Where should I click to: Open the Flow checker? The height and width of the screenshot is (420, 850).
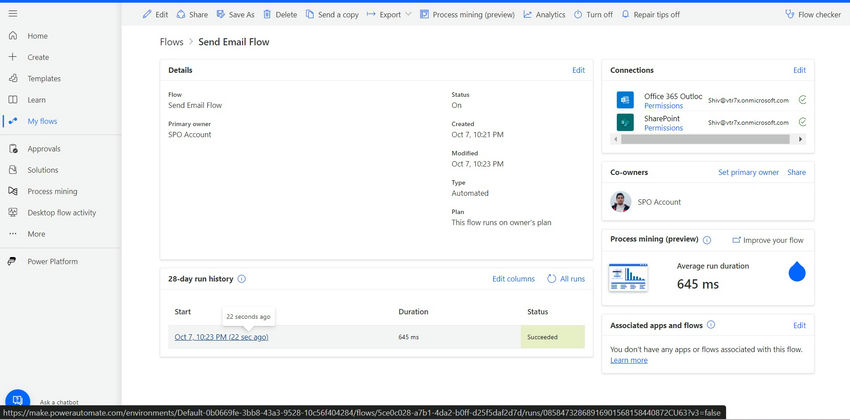(813, 15)
